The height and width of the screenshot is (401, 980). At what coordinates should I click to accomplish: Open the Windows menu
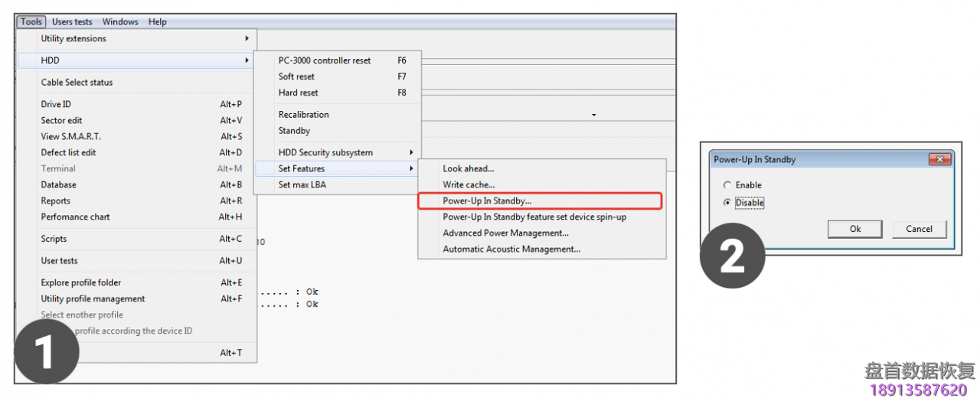point(120,22)
